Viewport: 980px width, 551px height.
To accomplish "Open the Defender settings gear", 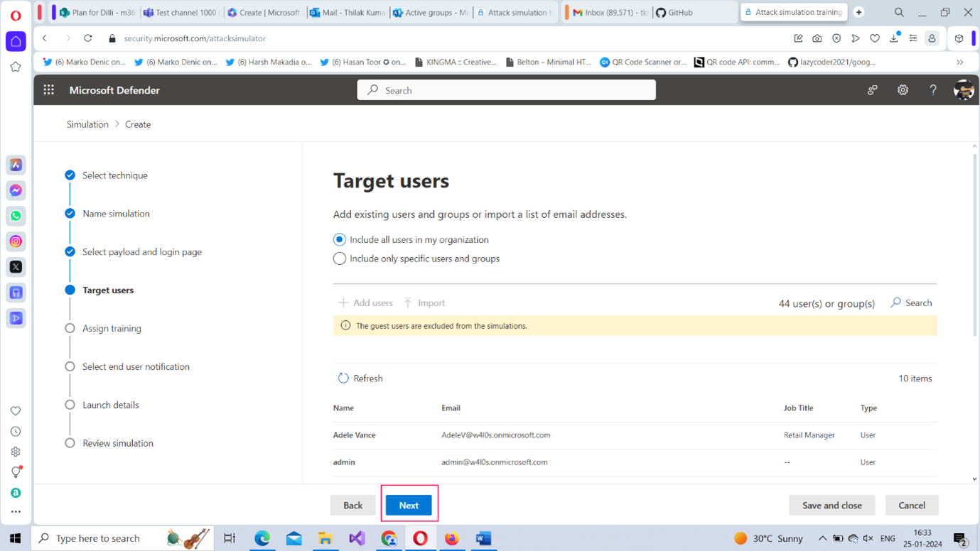I will (x=903, y=90).
